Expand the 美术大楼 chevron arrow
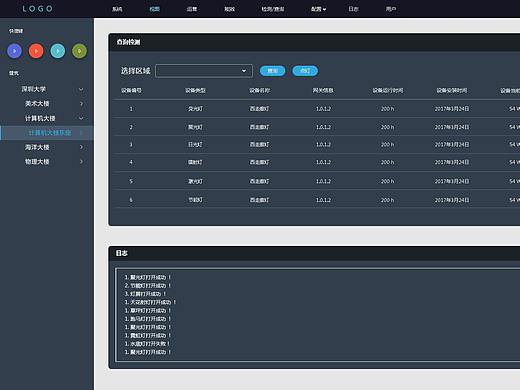520x390 pixels. click(81, 104)
